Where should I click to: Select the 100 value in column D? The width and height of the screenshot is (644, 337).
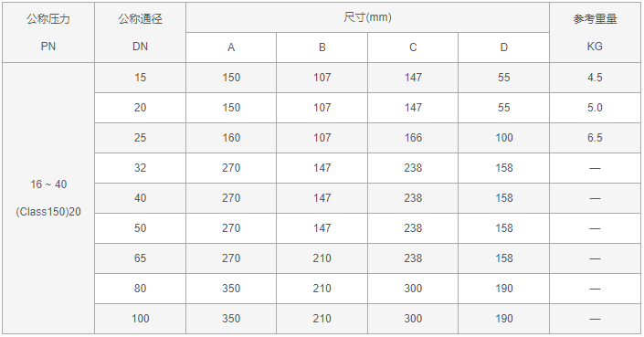click(504, 138)
